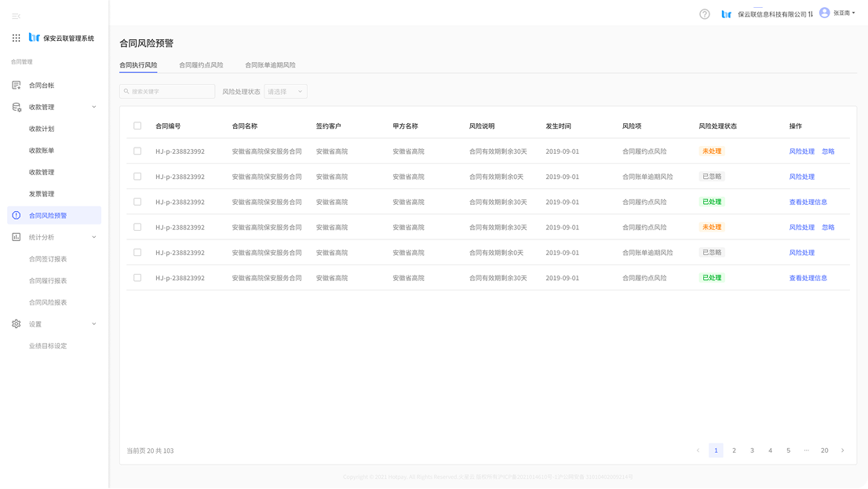Click the help question mark icon
Screen dimensions: 868x489
(704, 14)
